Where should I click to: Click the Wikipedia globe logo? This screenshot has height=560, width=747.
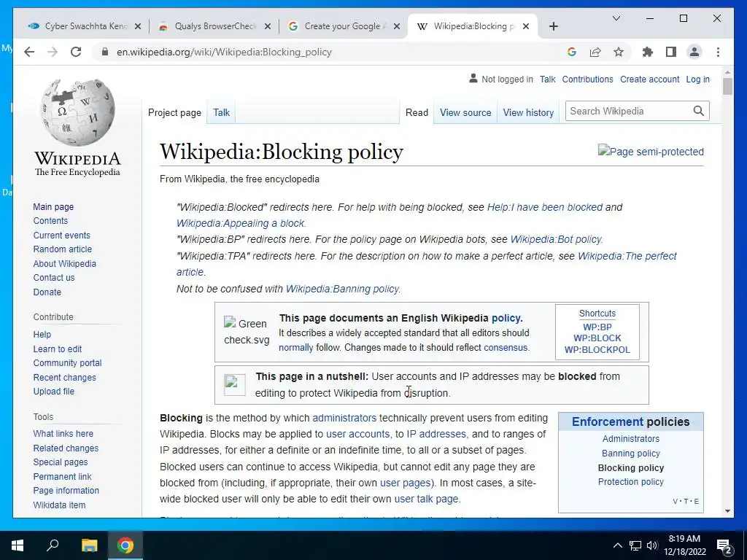[x=77, y=112]
